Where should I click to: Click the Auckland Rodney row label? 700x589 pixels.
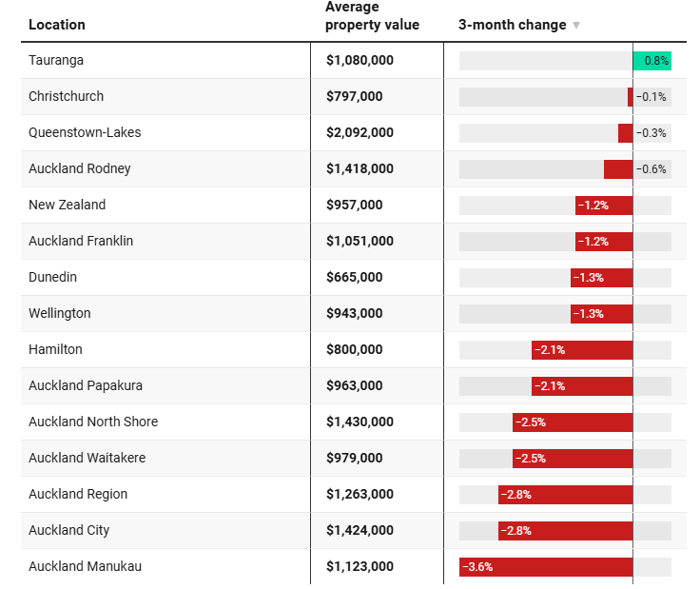(80, 168)
